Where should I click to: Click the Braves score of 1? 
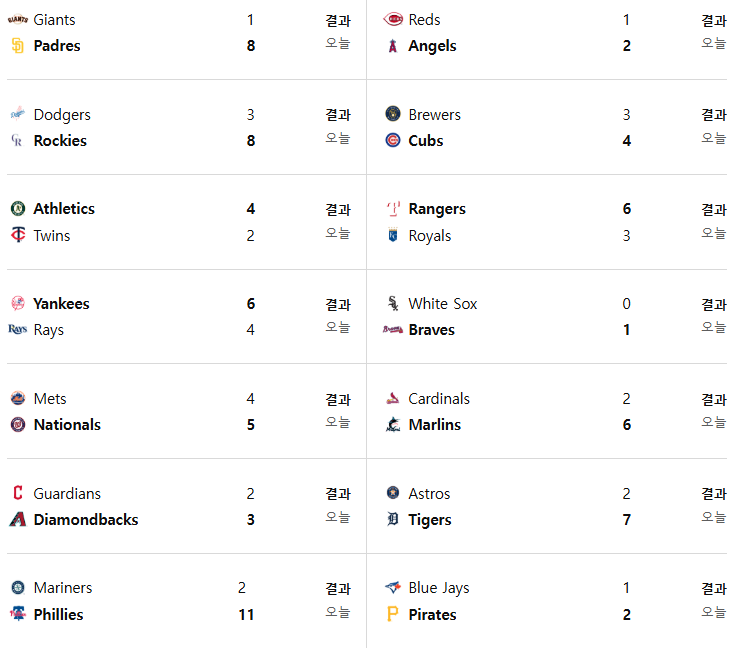point(627,330)
